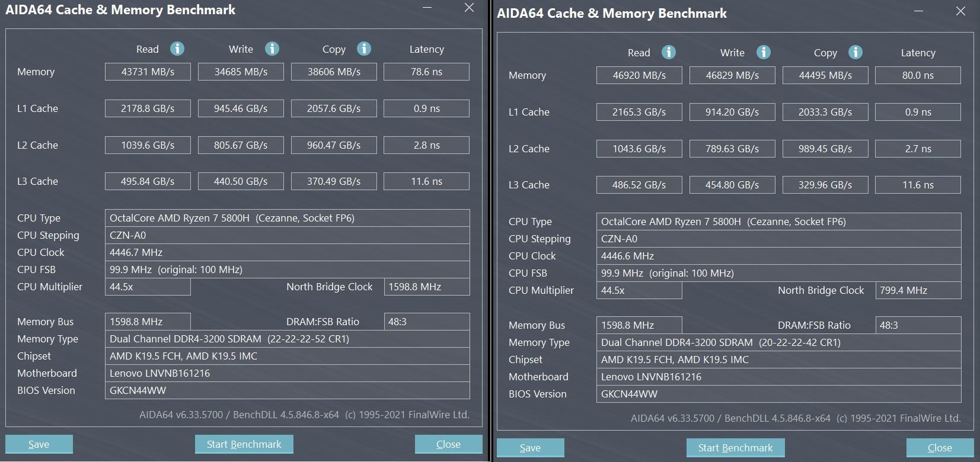980x462 pixels.
Task: Click L3 Cache Copy 329.96 GB/s
Action: [825, 185]
